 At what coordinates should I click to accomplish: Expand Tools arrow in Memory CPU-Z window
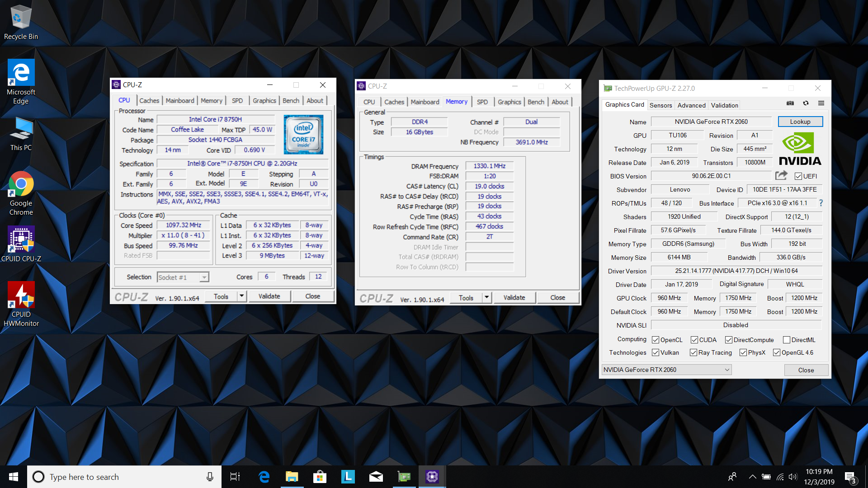point(487,297)
